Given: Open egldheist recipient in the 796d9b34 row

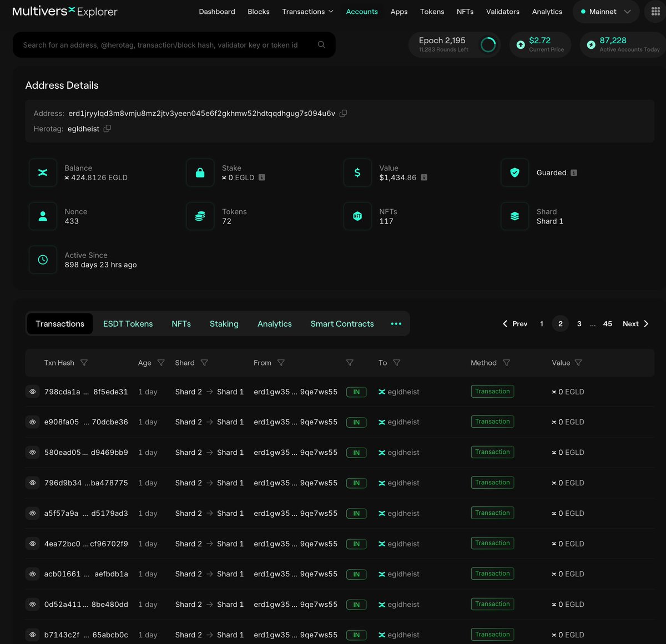Looking at the screenshot, I should [x=403, y=483].
